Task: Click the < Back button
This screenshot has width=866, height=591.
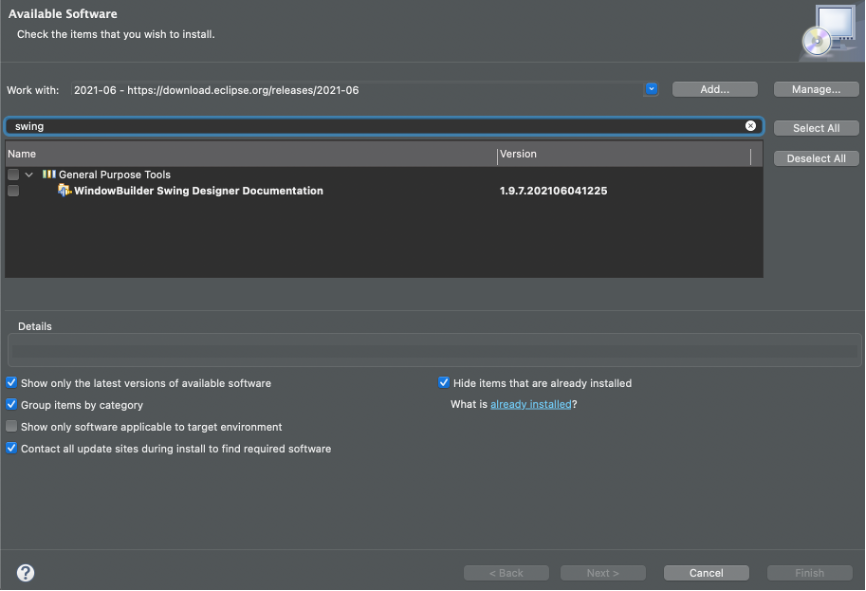Action: click(506, 573)
